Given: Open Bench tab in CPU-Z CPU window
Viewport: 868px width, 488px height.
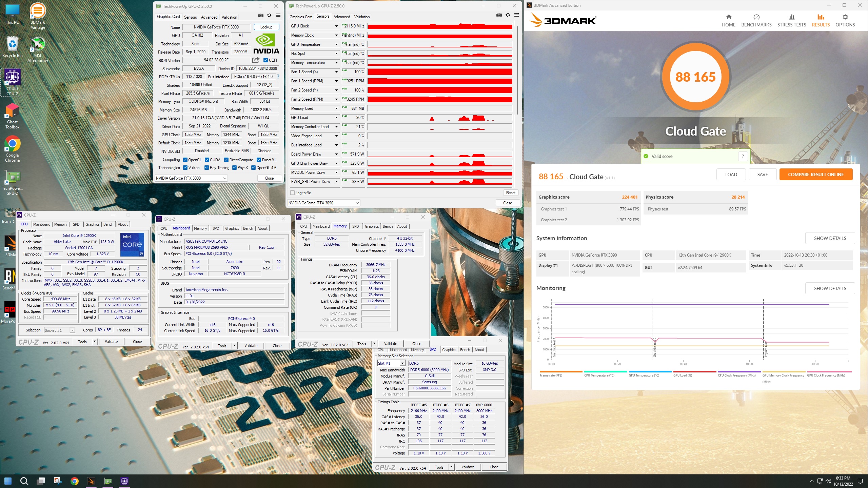Looking at the screenshot, I should coord(108,224).
